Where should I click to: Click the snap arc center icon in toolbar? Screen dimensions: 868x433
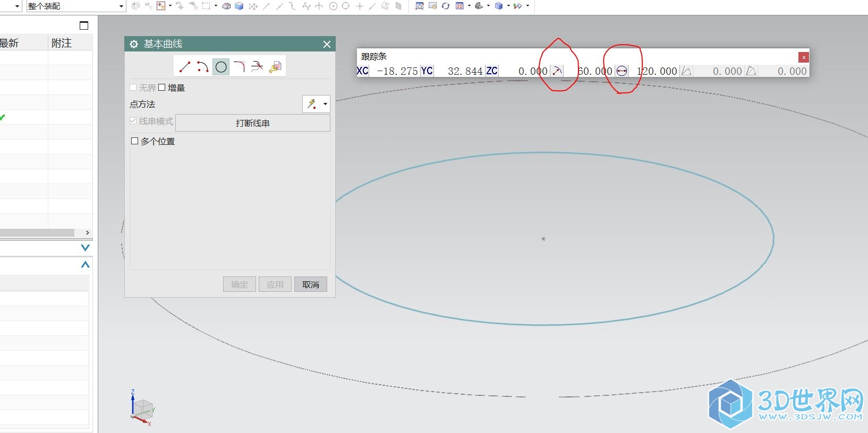[333, 6]
